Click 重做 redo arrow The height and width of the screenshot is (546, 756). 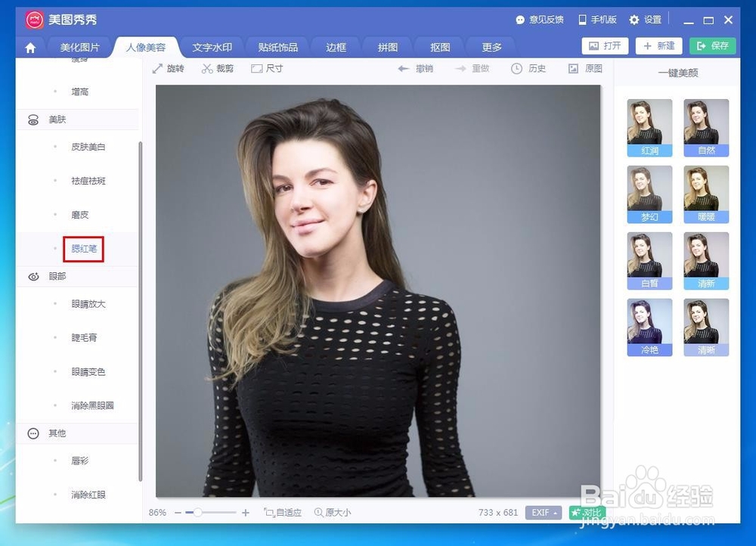472,69
